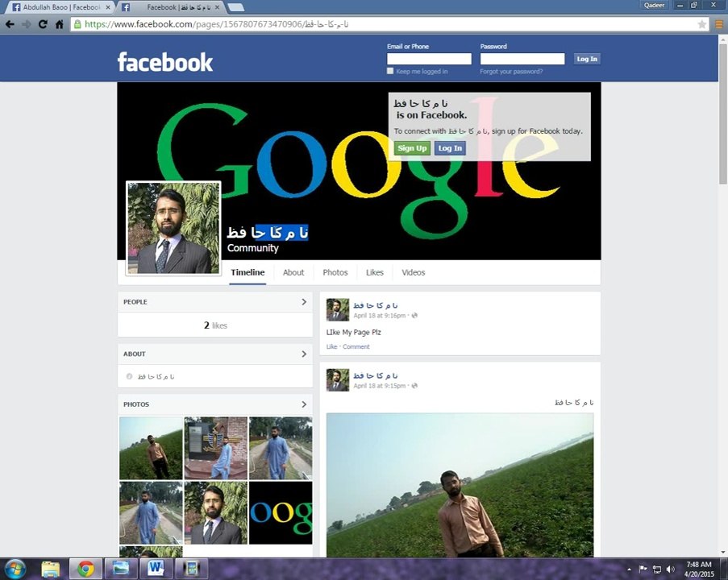Open the Videos tab

point(414,272)
